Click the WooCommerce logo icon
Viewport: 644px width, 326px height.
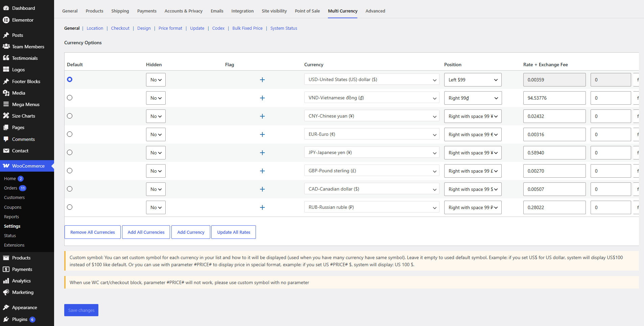6,166
